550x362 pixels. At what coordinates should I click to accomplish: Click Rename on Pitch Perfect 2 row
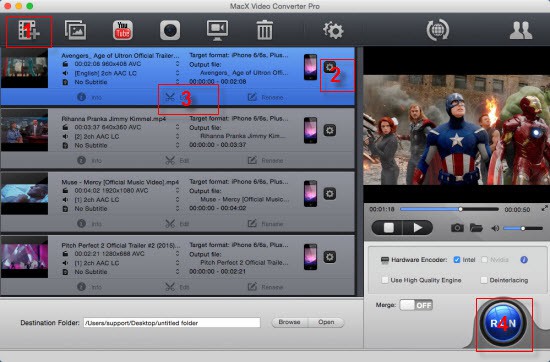(x=266, y=287)
